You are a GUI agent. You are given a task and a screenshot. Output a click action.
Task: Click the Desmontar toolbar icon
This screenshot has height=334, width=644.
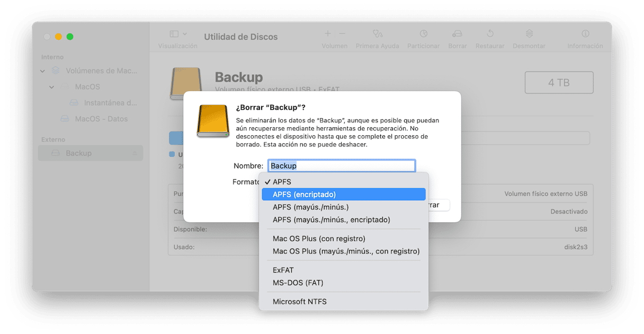click(x=529, y=34)
